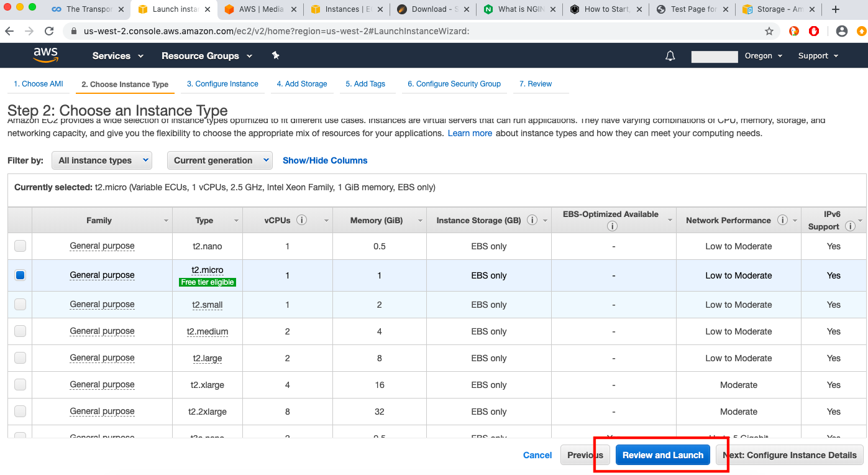This screenshot has height=475, width=868.
Task: Click the t2.xlarge type cell
Action: coord(208,385)
